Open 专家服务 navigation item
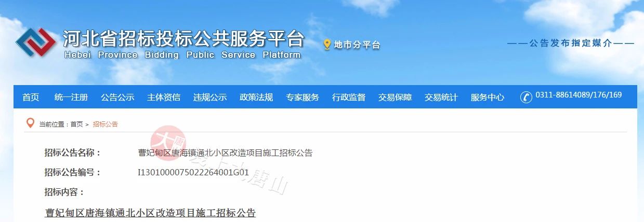This screenshot has height=222, width=644. pyautogui.click(x=303, y=97)
